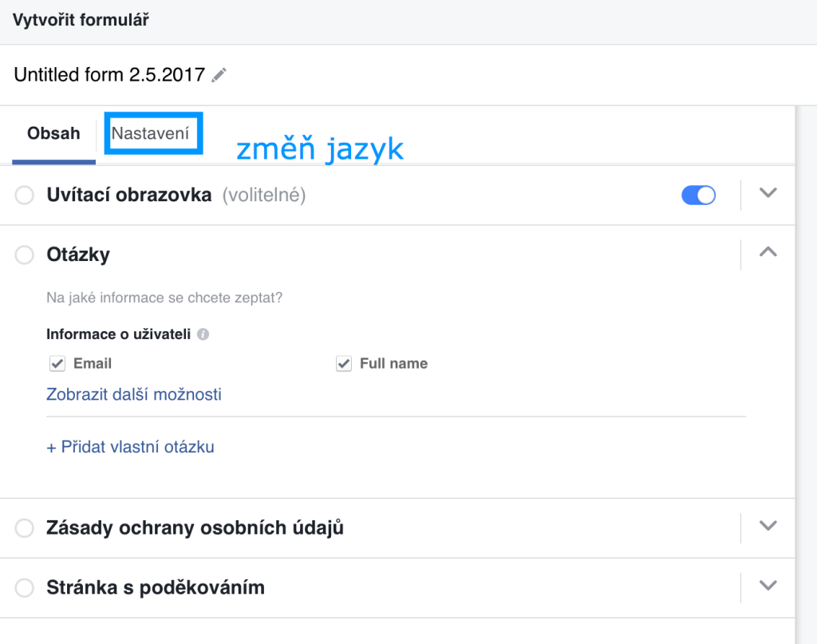
Task: Click the pencil icon to rename the form
Action: pos(219,74)
